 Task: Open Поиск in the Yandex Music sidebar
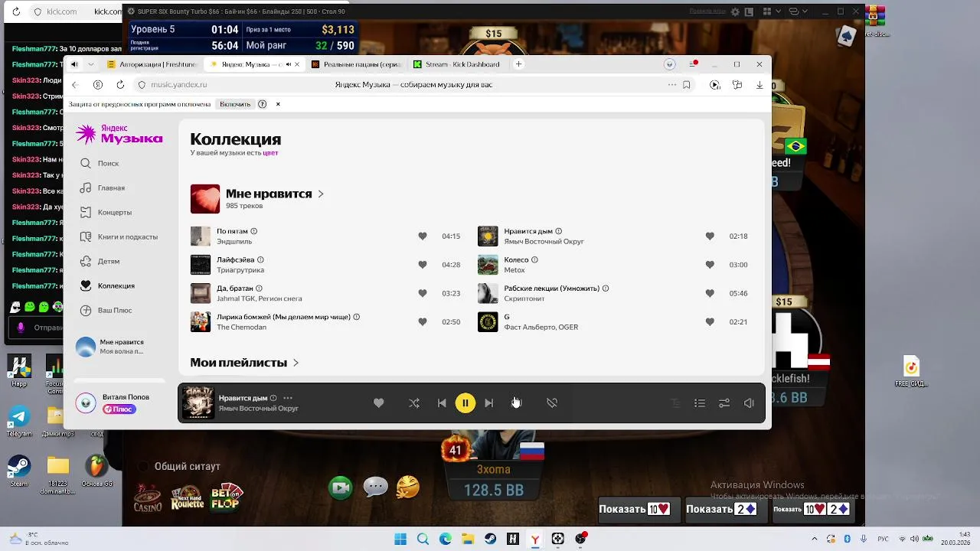click(x=108, y=163)
